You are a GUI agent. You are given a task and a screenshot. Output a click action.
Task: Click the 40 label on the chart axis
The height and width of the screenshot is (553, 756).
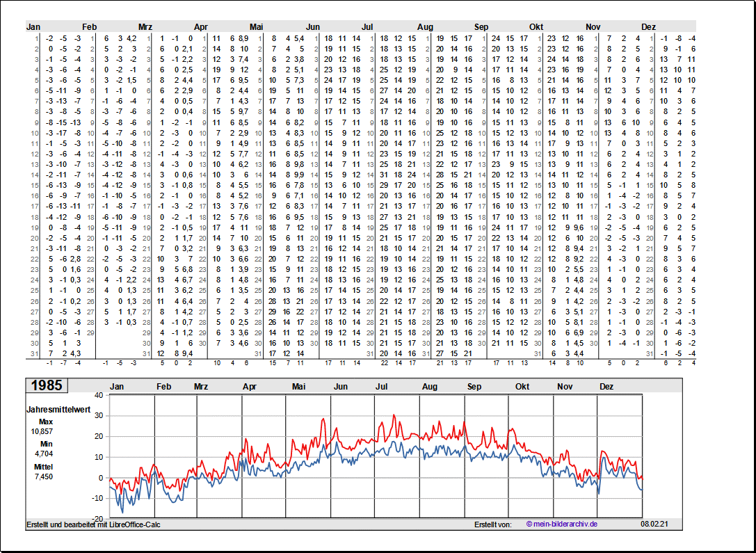click(98, 395)
